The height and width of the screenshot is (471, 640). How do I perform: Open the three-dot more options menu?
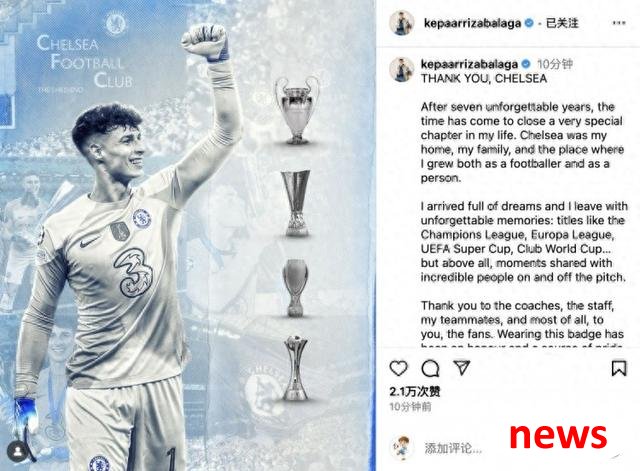619,23
